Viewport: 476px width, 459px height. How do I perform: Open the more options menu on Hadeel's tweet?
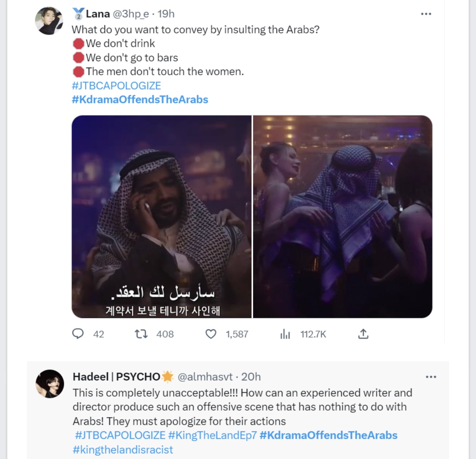pyautogui.click(x=431, y=377)
